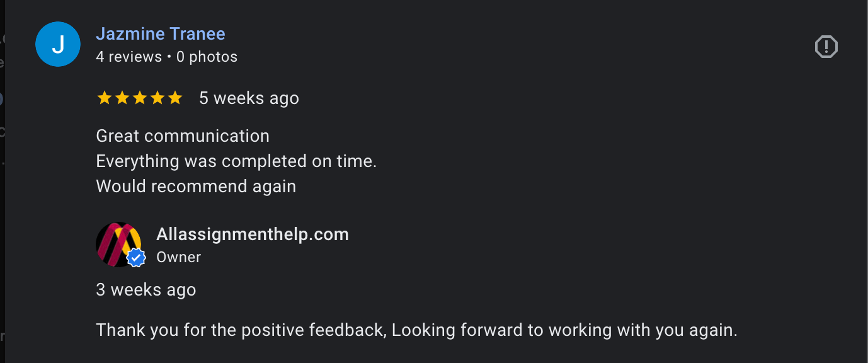This screenshot has height=363, width=868.
Task: Click the flag icon to report this review
Action: click(x=826, y=46)
